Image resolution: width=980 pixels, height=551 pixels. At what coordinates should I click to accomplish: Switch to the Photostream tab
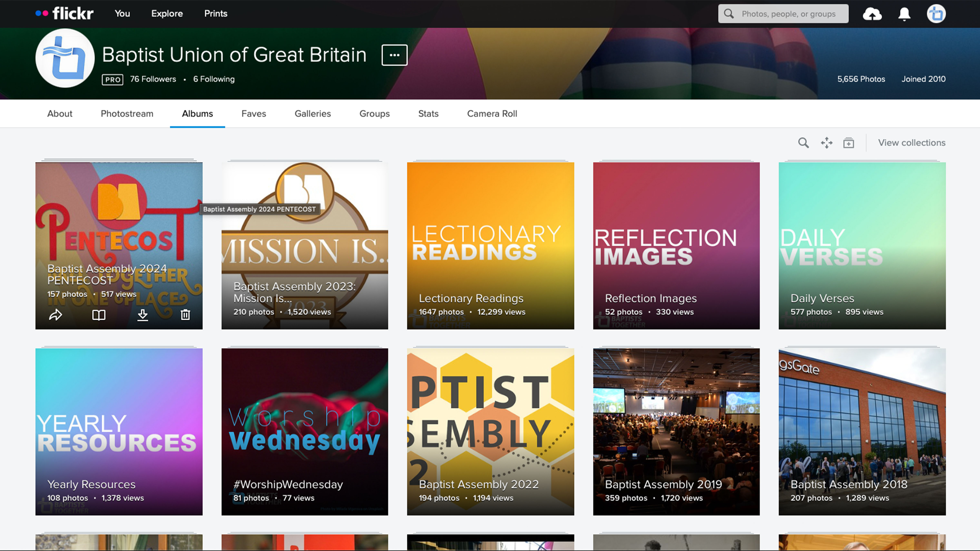click(127, 114)
